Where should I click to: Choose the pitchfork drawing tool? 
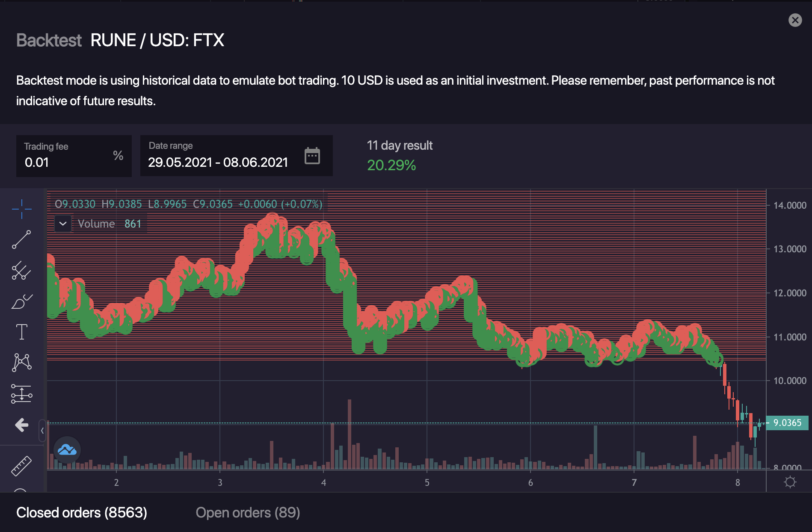coord(21,271)
